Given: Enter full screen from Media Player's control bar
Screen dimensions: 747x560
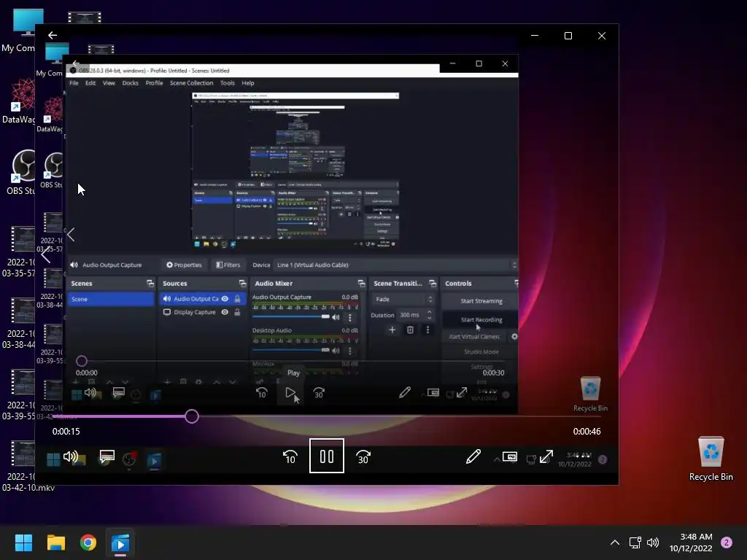Looking at the screenshot, I should (x=546, y=456).
